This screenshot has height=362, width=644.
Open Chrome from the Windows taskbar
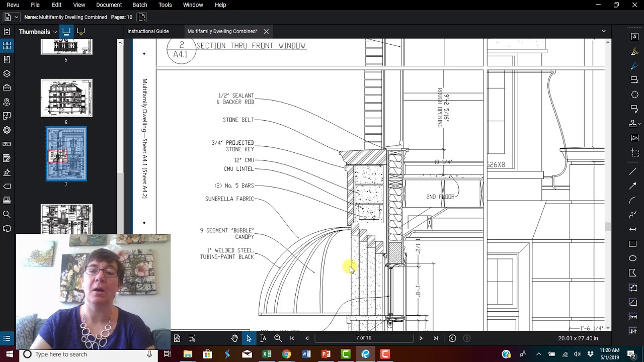point(286,354)
